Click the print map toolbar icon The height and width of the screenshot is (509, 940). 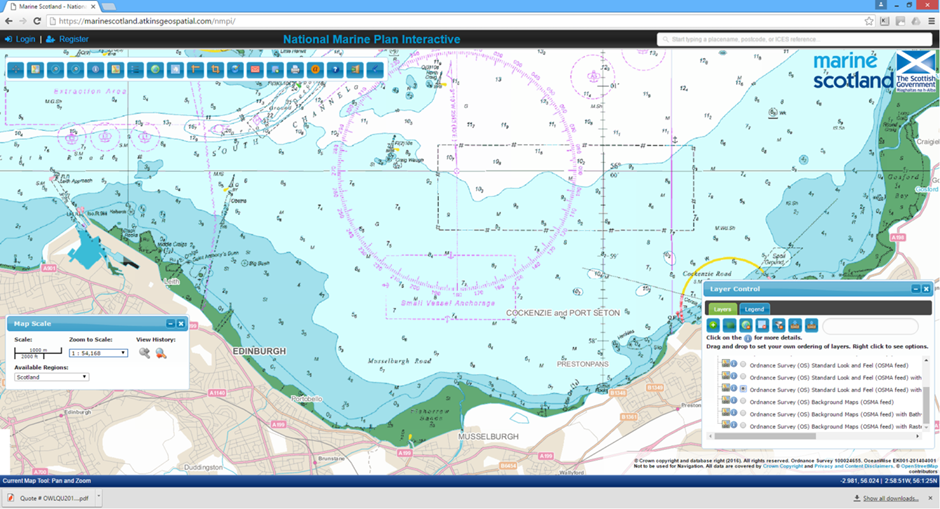pos(295,70)
